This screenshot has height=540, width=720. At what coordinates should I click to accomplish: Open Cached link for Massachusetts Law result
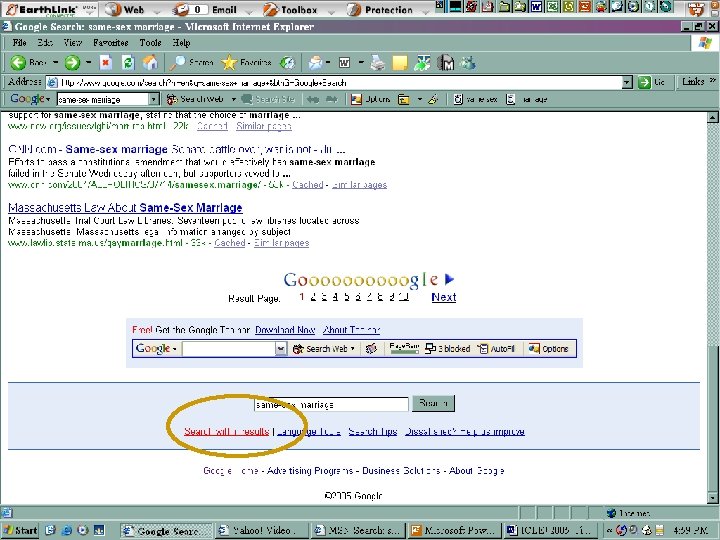(230, 243)
